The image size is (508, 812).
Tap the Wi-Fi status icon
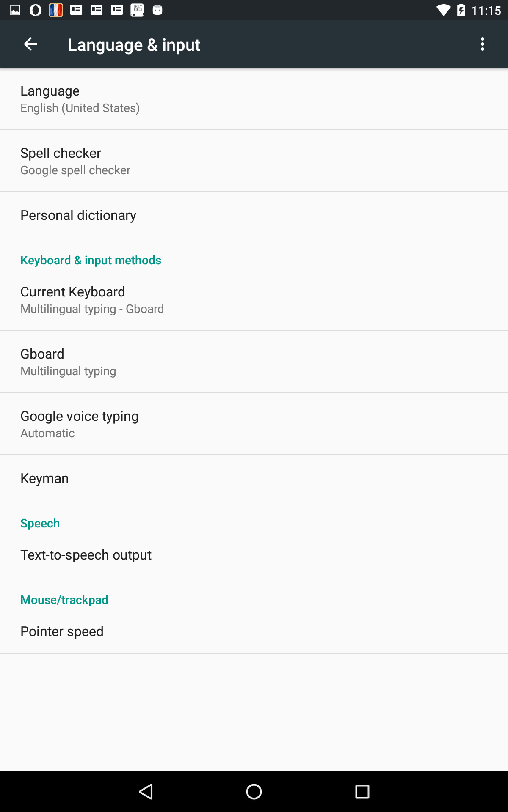tap(443, 10)
